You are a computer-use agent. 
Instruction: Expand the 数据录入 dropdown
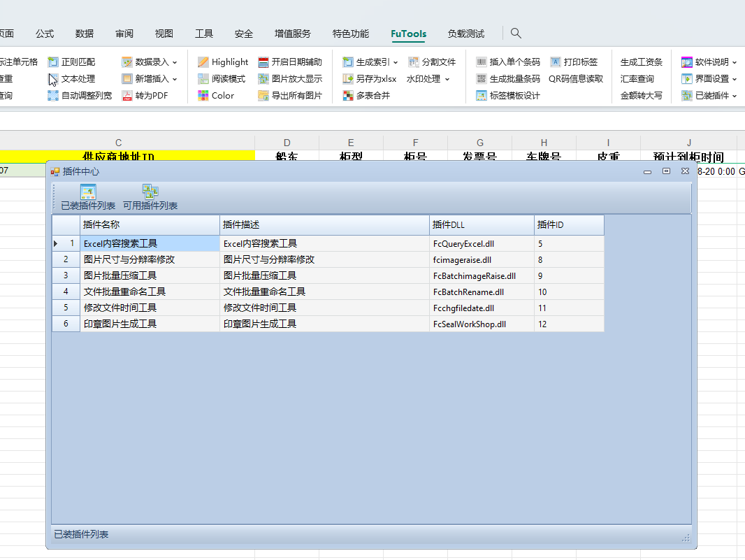[175, 62]
